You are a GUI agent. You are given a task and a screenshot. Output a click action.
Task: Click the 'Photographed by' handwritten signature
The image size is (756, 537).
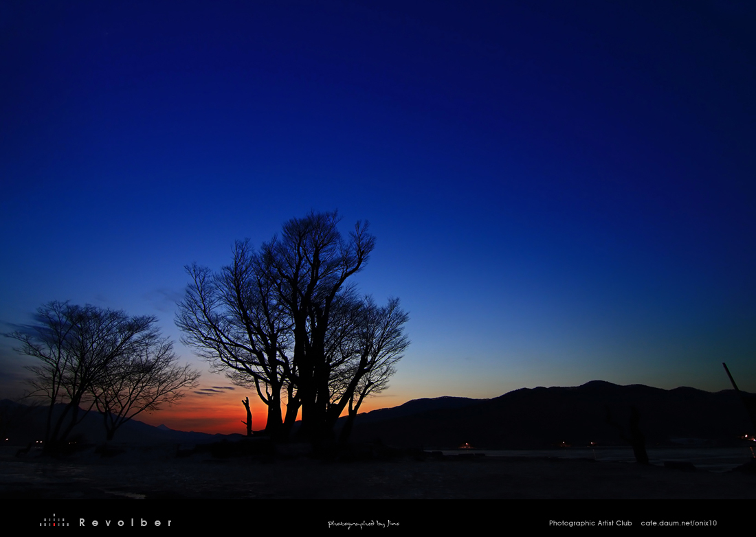[x=364, y=524]
